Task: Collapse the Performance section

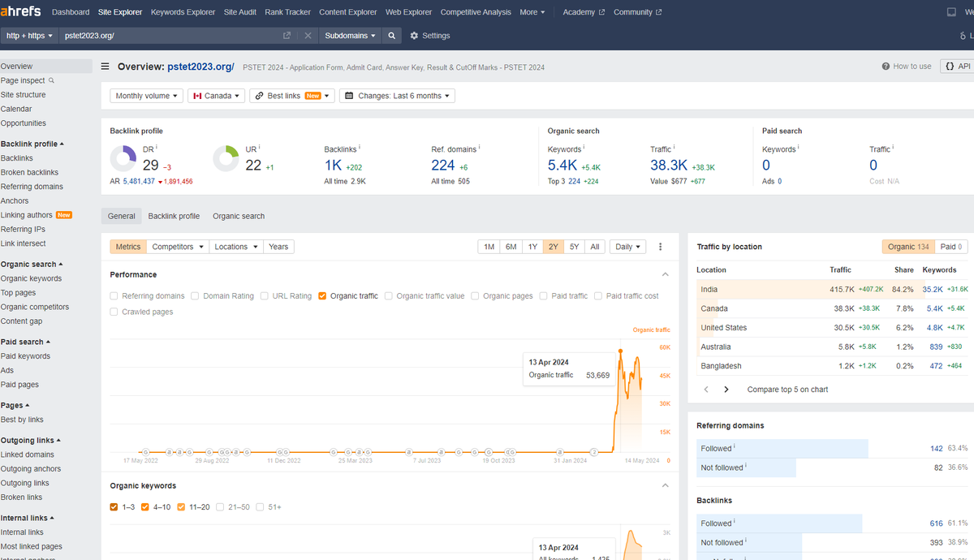Action: tap(666, 275)
